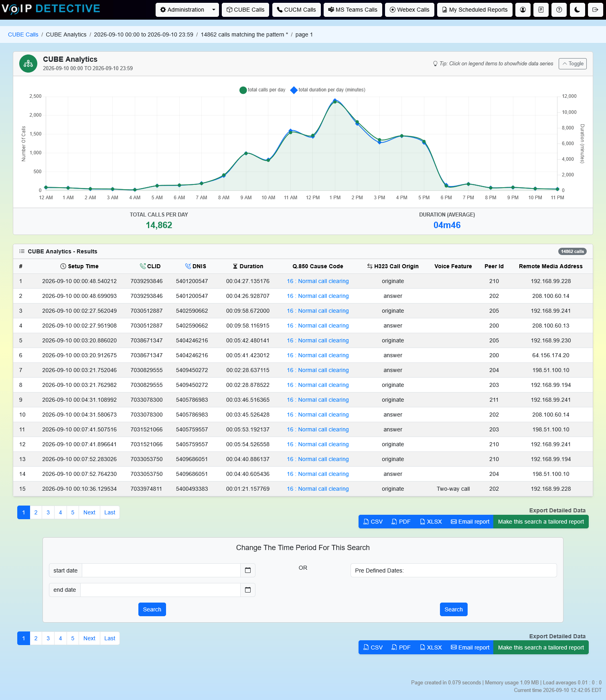Image resolution: width=606 pixels, height=700 pixels.
Task: Click DNIS 5409686051 in row 13
Action: pyautogui.click(x=192, y=459)
